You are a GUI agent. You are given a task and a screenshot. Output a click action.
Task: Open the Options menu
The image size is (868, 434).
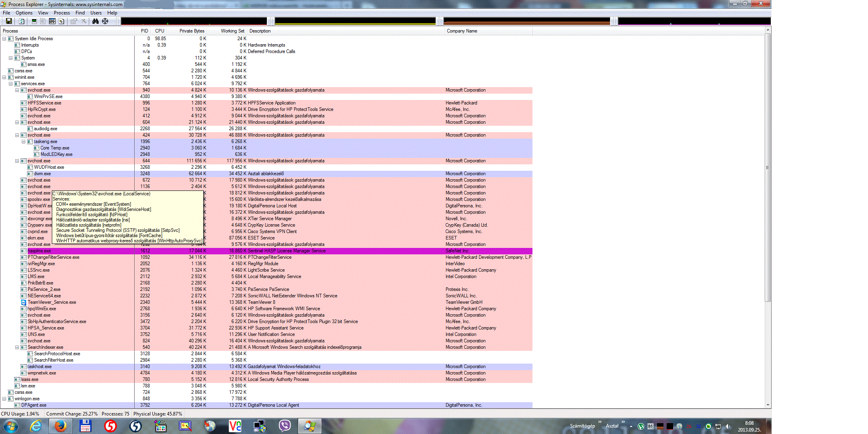(24, 13)
